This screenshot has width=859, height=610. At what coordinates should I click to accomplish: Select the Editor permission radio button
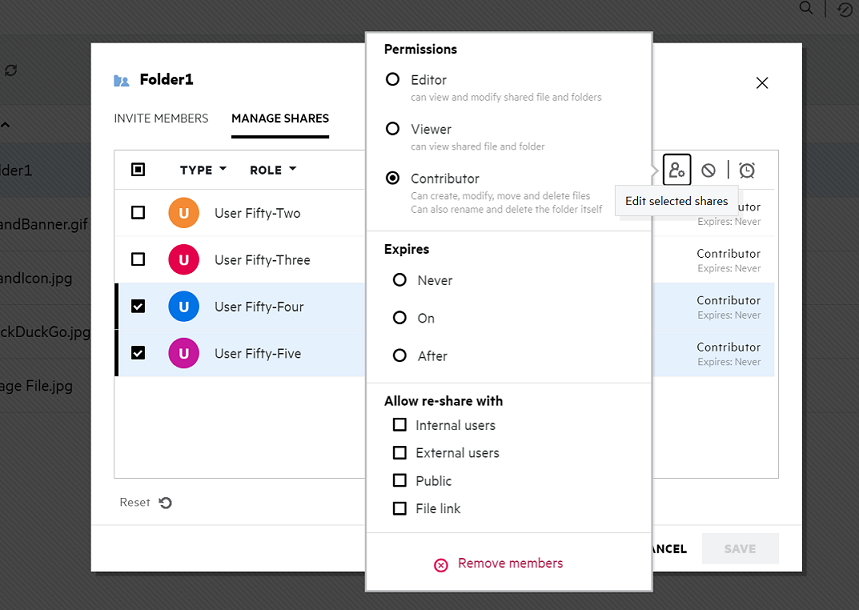pos(393,80)
